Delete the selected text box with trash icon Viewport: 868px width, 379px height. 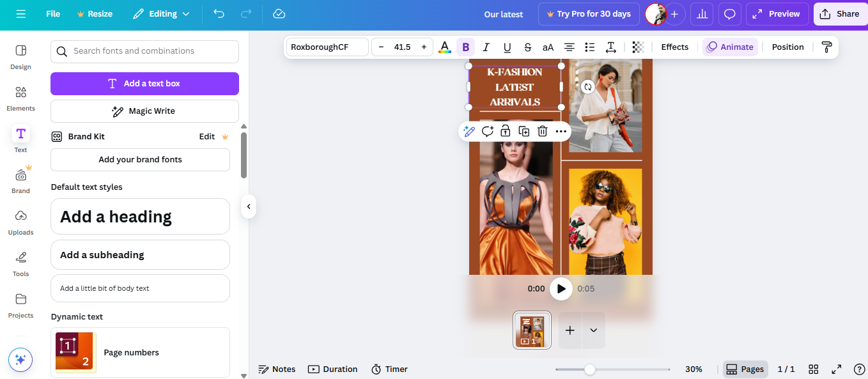[x=542, y=132]
